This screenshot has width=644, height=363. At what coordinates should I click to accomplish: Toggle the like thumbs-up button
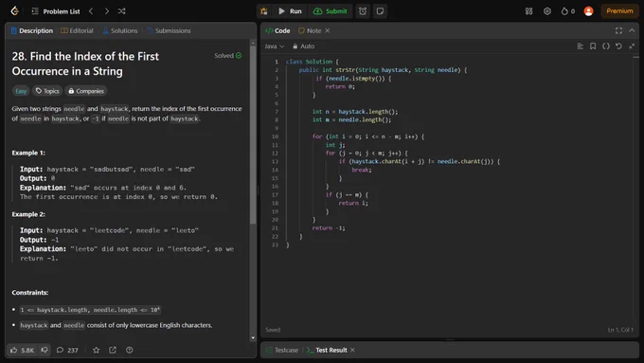click(x=22, y=351)
